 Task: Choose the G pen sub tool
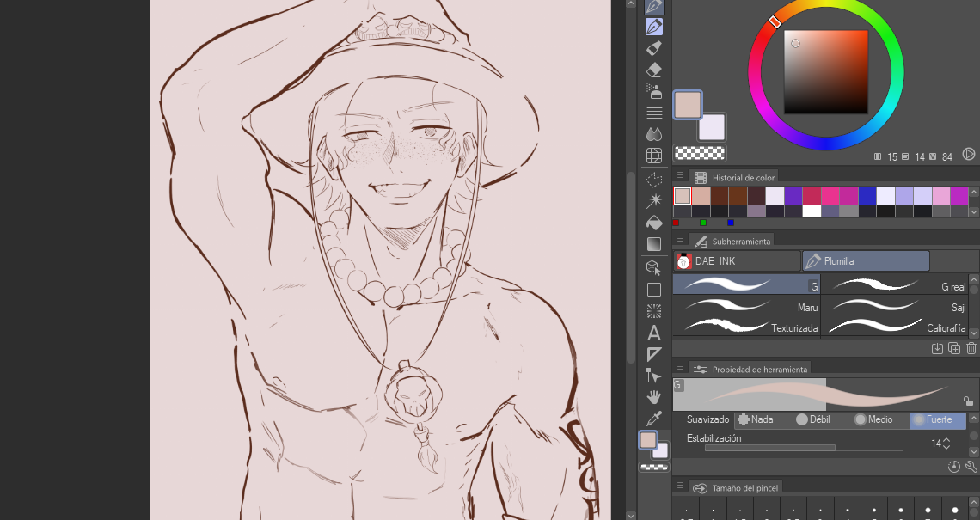[x=746, y=285]
